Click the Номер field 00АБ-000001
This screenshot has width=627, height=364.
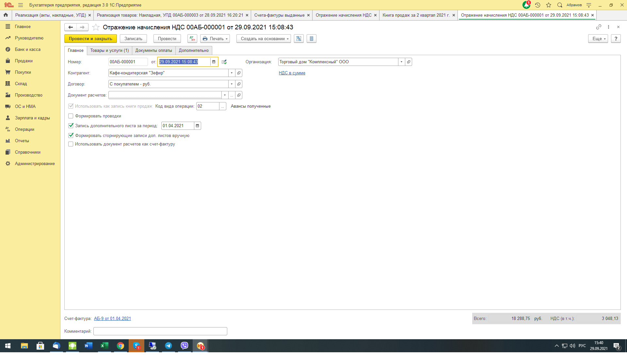128,62
